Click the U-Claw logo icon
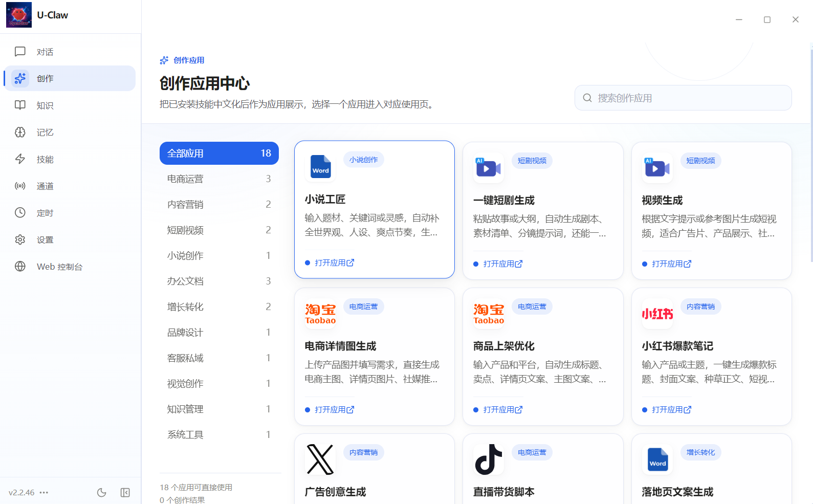This screenshot has height=504, width=813. [x=19, y=15]
